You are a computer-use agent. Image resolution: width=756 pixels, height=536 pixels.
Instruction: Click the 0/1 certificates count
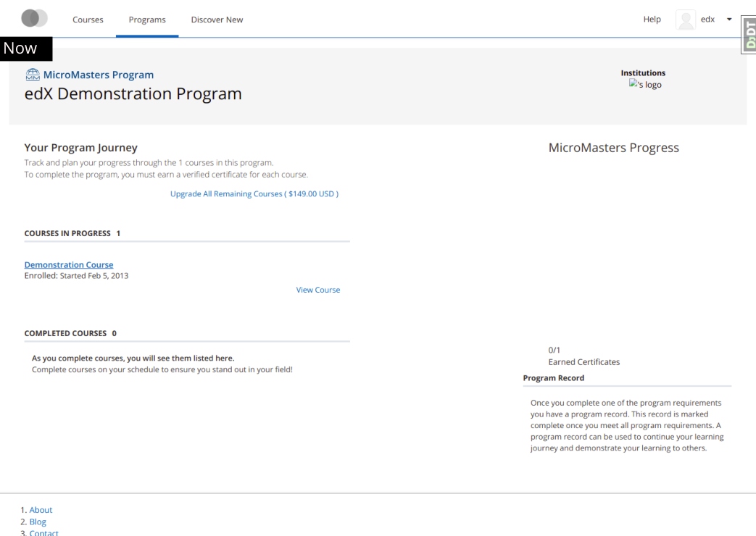click(x=554, y=350)
